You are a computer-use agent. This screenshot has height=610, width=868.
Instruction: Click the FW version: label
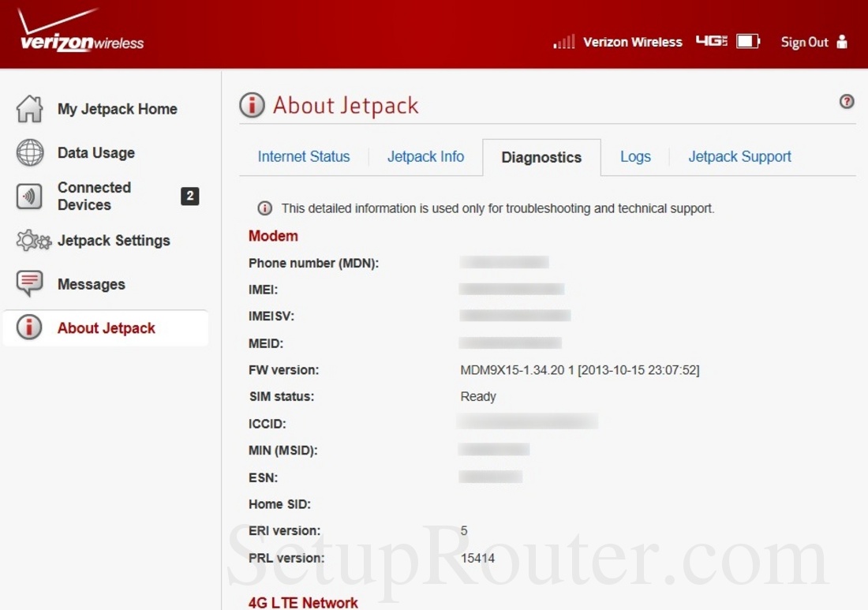coord(283,370)
